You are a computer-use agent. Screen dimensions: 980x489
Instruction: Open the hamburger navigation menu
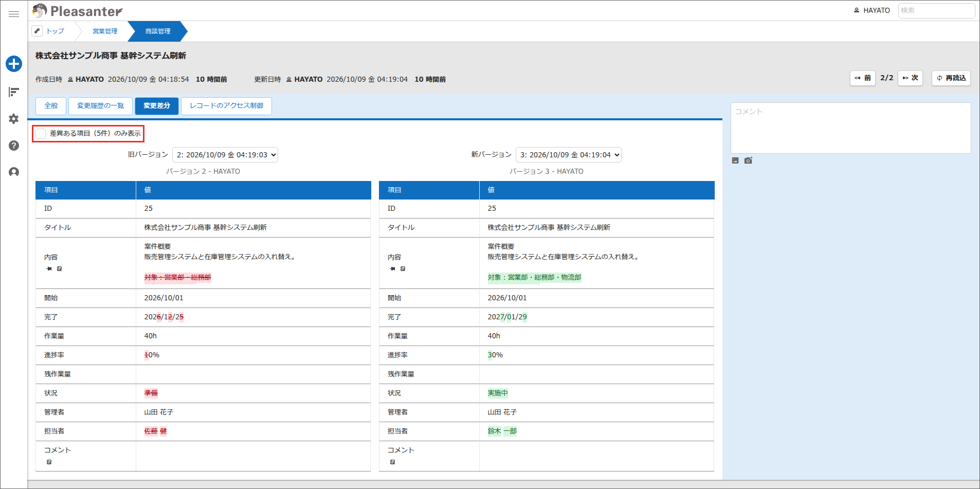tap(14, 14)
